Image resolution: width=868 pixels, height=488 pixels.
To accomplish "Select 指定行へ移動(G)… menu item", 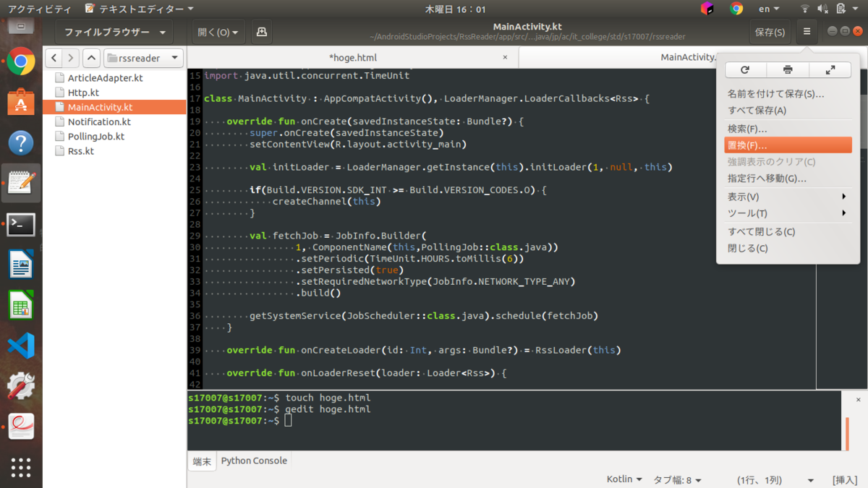I will (788, 179).
